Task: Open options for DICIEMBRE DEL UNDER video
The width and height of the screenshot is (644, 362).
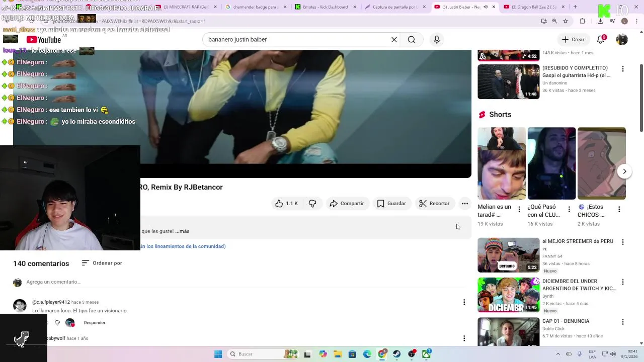Action: click(623, 282)
